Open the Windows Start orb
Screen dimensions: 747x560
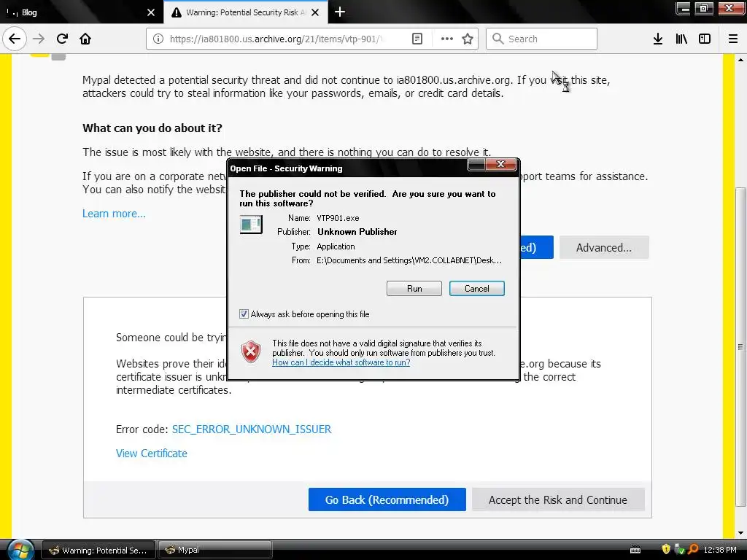[x=20, y=550]
